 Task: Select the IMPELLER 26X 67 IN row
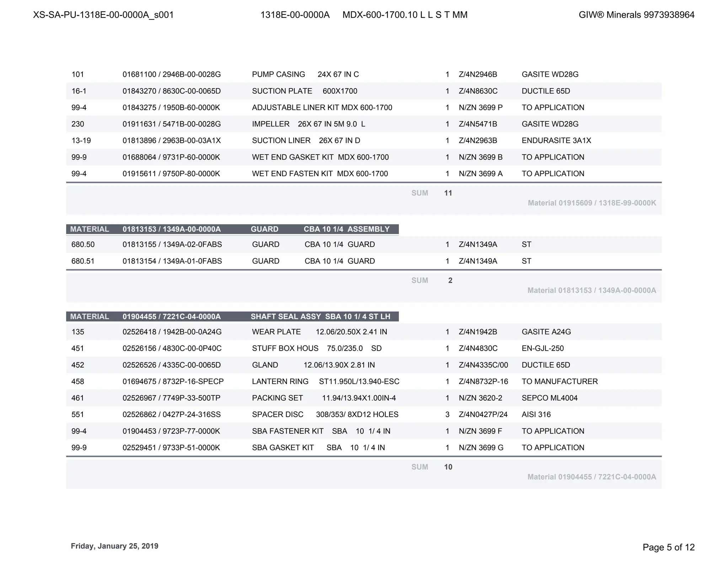308,124
